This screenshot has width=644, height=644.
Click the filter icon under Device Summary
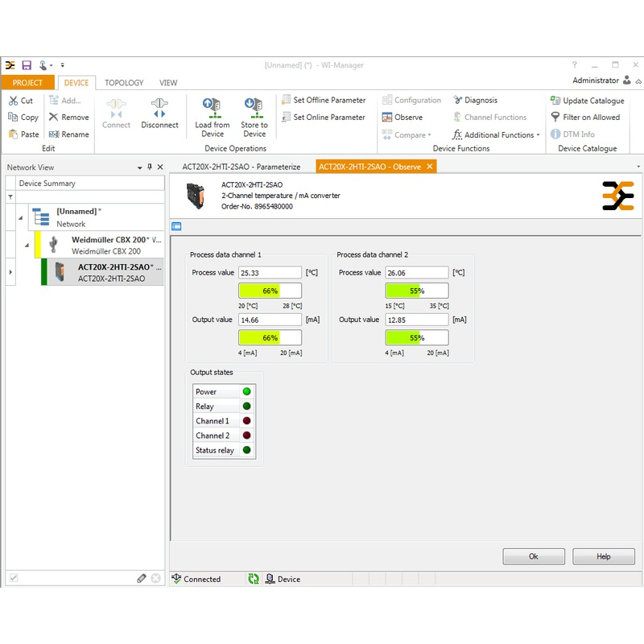click(10, 197)
